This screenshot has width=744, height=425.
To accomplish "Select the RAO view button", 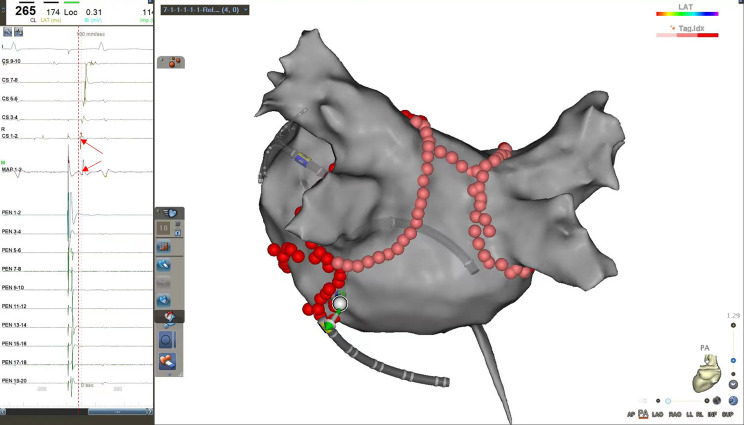I will (675, 413).
